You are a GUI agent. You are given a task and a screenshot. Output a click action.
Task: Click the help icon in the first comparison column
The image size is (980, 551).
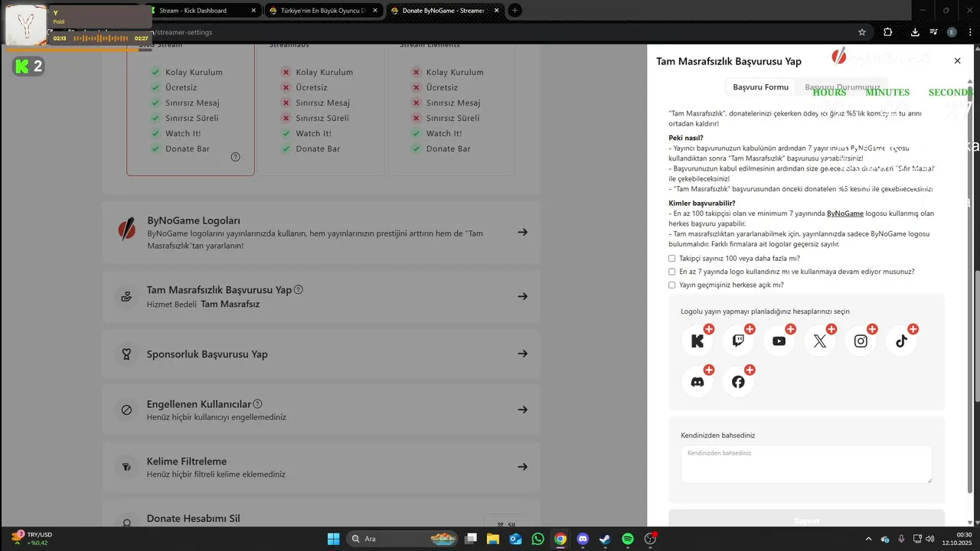point(235,157)
